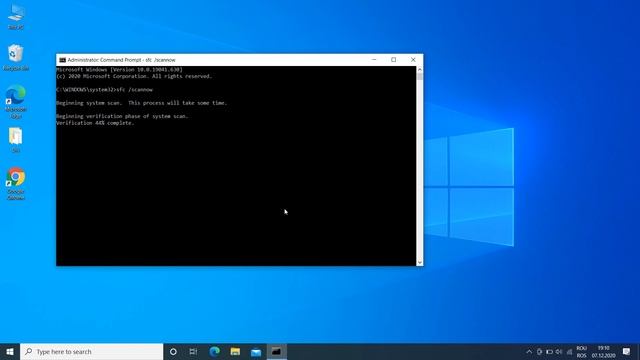This screenshot has height=360, width=640.
Task: Close the Command Prompt window
Action: point(413,60)
